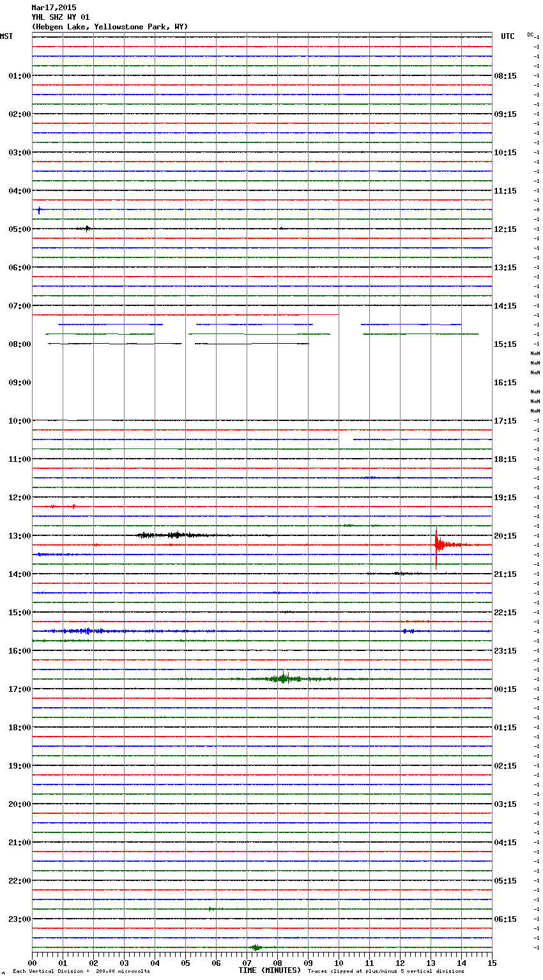Click the '02:15' UTC time label

pos(505,766)
